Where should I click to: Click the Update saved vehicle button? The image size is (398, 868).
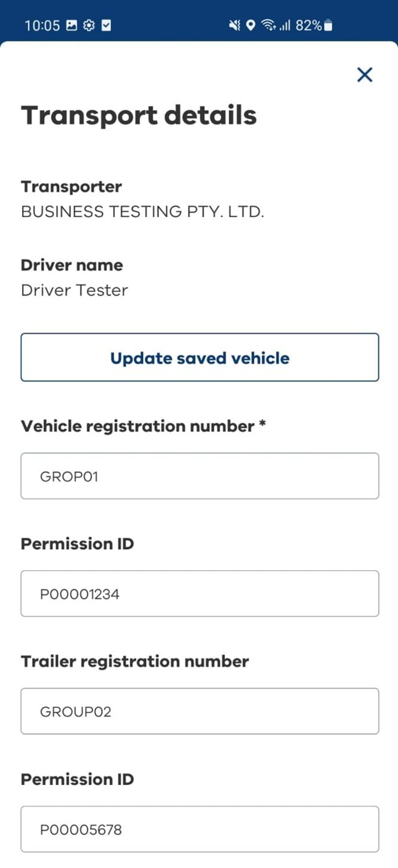click(x=200, y=357)
